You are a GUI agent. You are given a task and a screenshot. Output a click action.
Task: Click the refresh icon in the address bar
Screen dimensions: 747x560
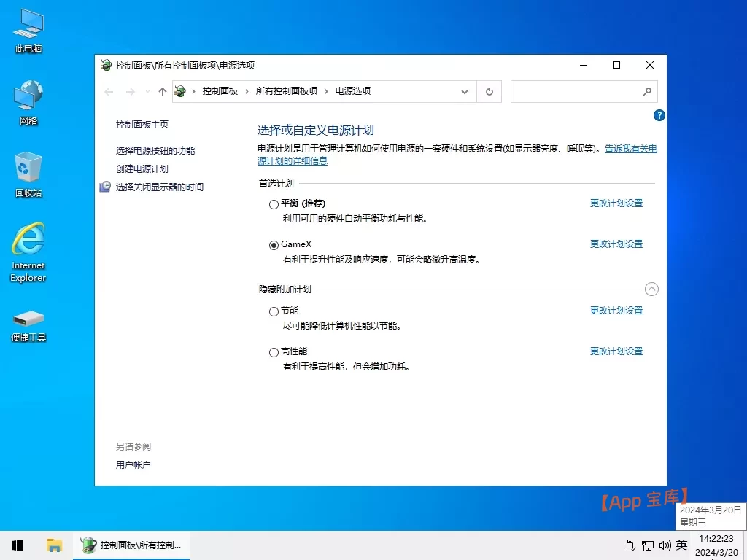point(489,91)
